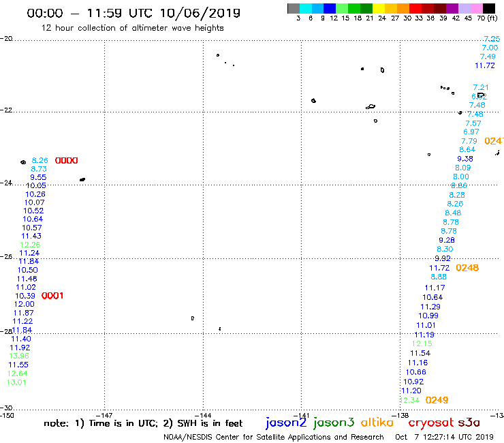Click the 'cryosat' satellite legend label
Screen dimensions: 504x443
(430, 423)
